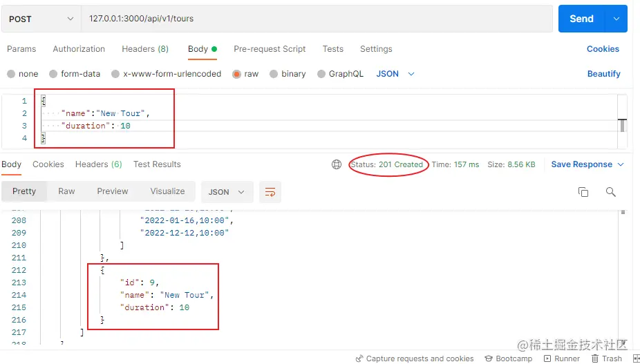Open the Pre-request Script tab
Image resolution: width=640 pixels, height=364 pixels.
[270, 49]
